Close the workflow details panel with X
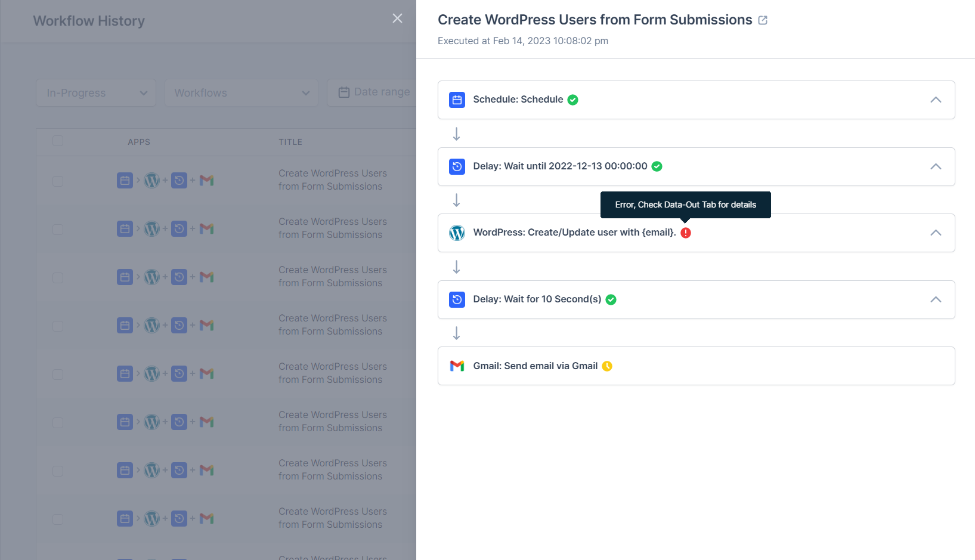Screen dimensions: 975x560 pos(397,18)
